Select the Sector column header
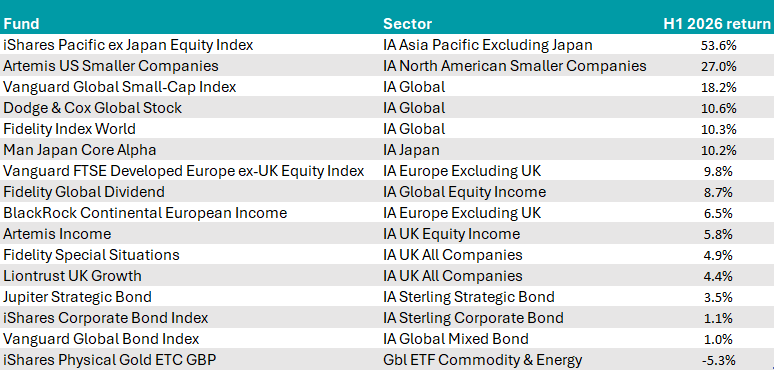 (x=408, y=24)
